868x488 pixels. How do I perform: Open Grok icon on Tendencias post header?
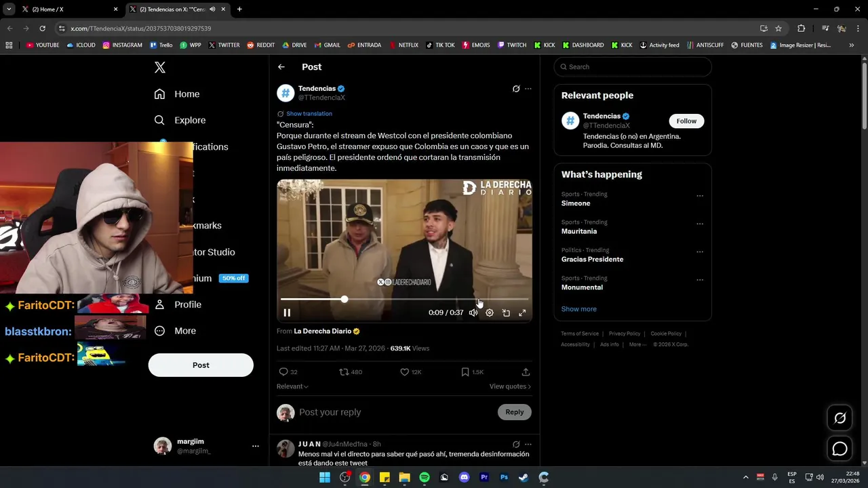pyautogui.click(x=516, y=89)
